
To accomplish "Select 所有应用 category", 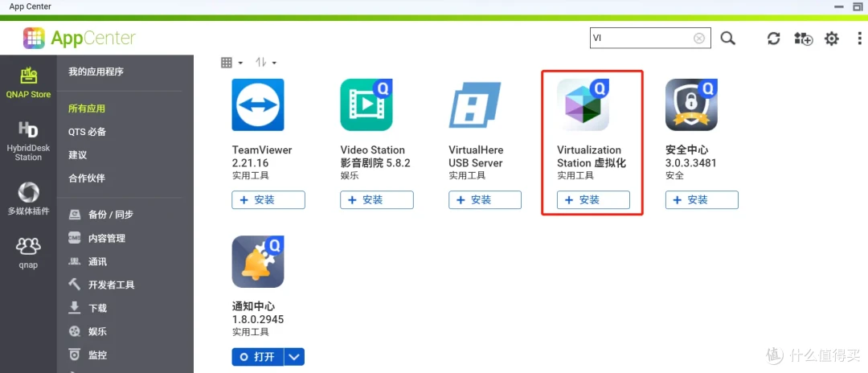I will pos(86,109).
